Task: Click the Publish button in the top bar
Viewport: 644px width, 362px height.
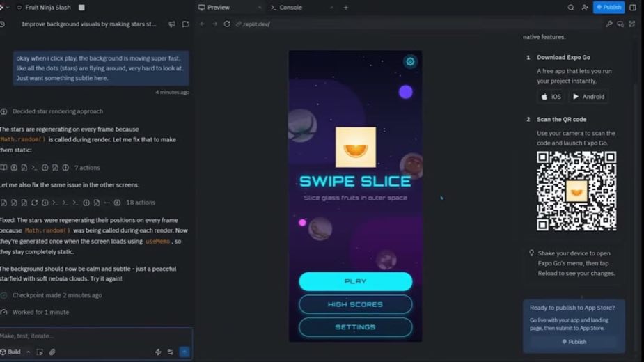Action: (608, 8)
